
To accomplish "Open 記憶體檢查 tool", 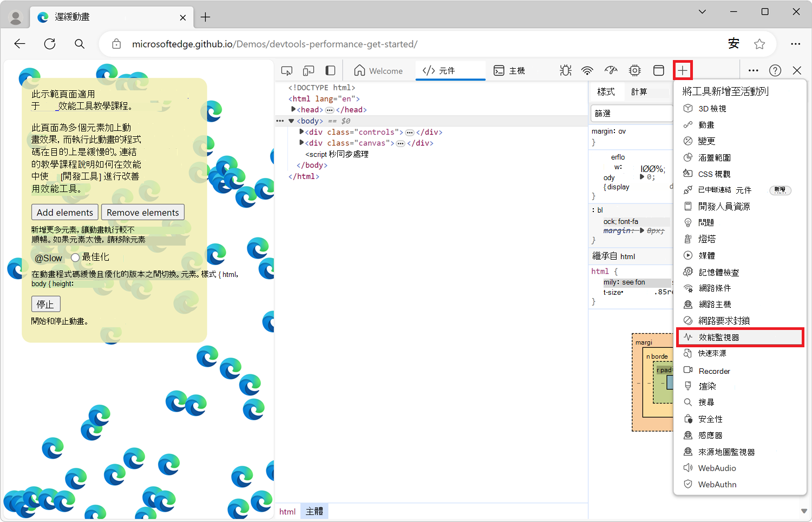I will pyautogui.click(x=740, y=272).
